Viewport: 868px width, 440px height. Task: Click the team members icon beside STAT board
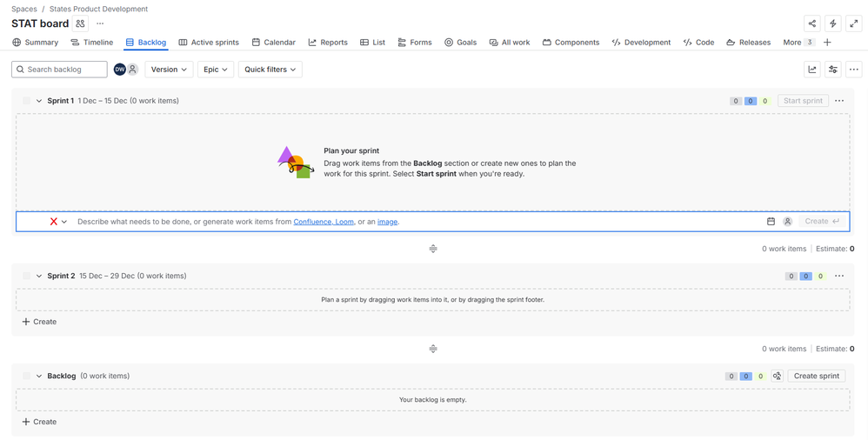click(81, 23)
